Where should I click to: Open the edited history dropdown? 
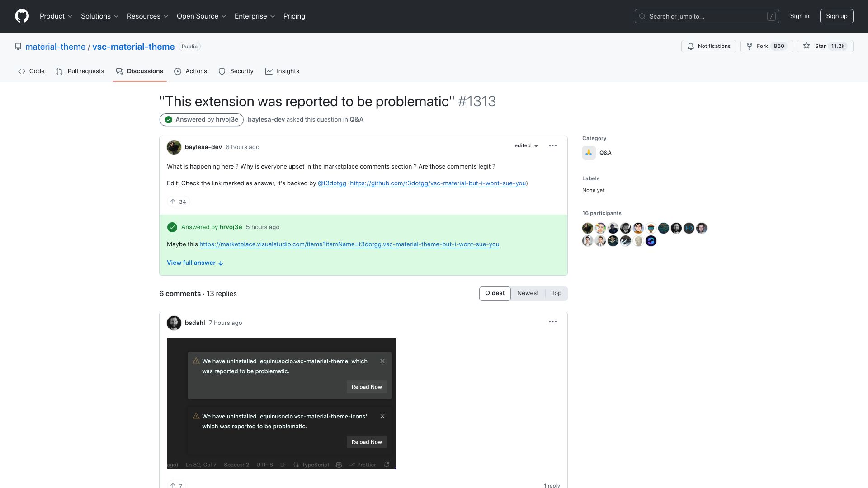coord(526,146)
